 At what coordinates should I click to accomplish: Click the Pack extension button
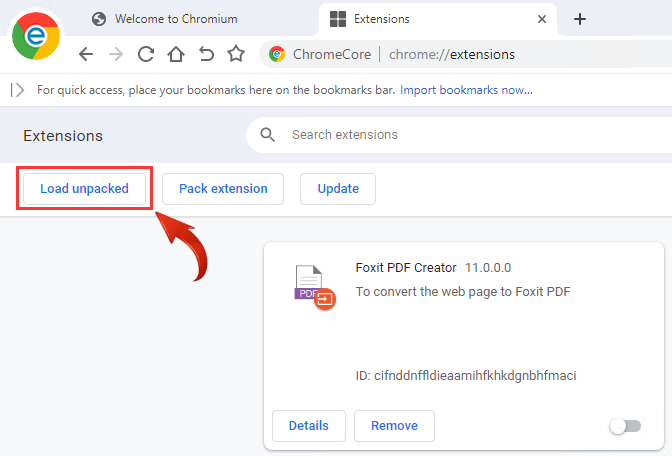223,189
